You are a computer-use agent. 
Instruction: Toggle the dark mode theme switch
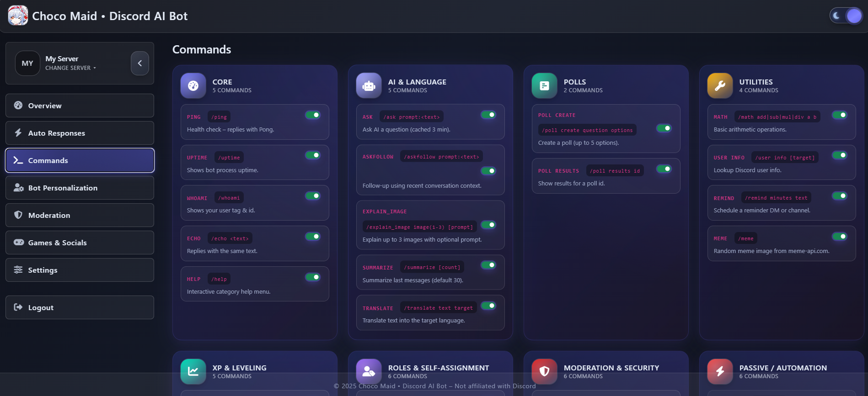(x=846, y=16)
